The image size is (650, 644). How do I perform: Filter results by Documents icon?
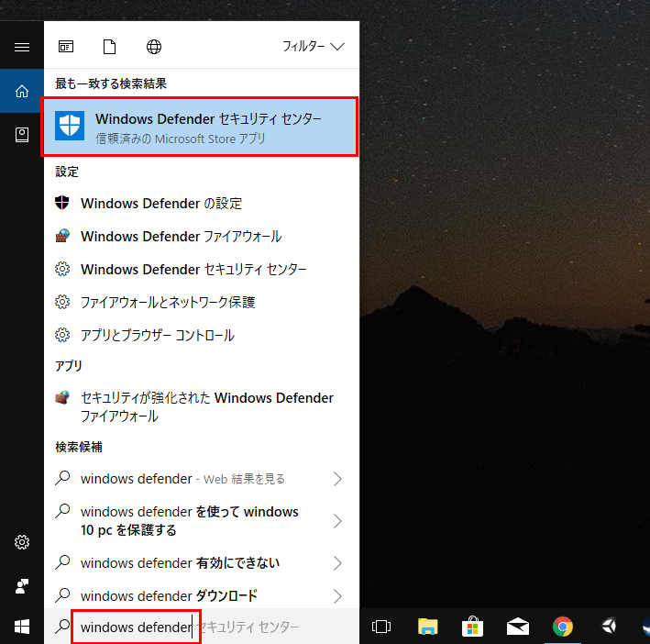[x=109, y=47]
